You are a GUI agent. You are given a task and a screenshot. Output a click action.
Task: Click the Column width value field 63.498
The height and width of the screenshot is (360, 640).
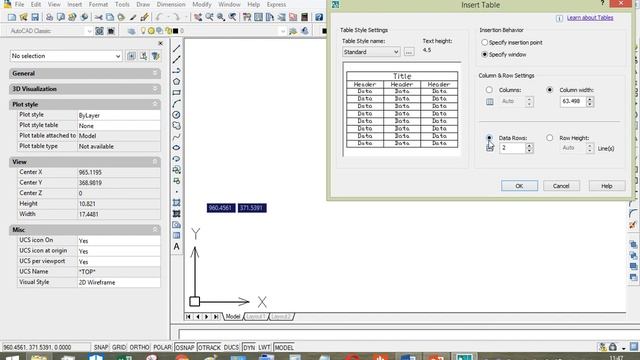pos(573,101)
